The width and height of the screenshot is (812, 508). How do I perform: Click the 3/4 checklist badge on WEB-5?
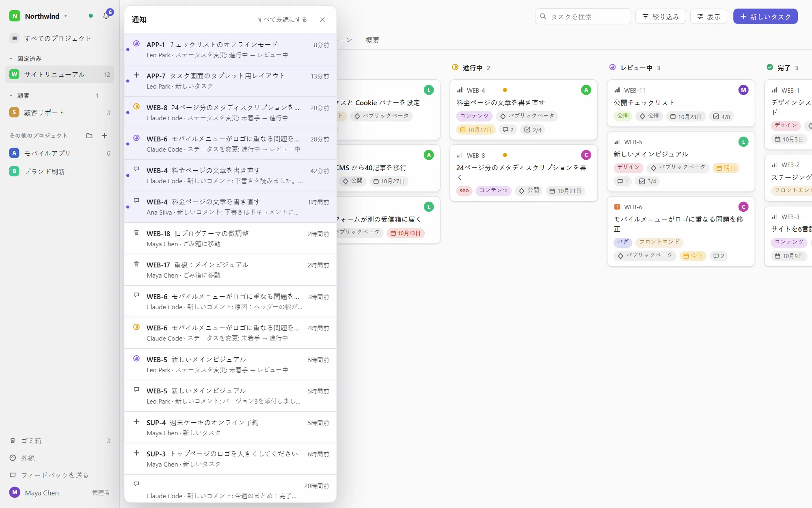pos(648,182)
